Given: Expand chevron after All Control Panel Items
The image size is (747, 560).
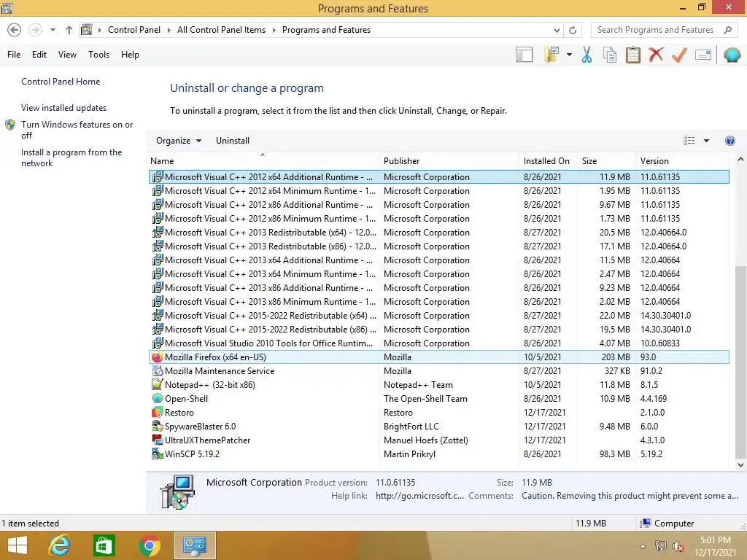Looking at the screenshot, I should 274,30.
